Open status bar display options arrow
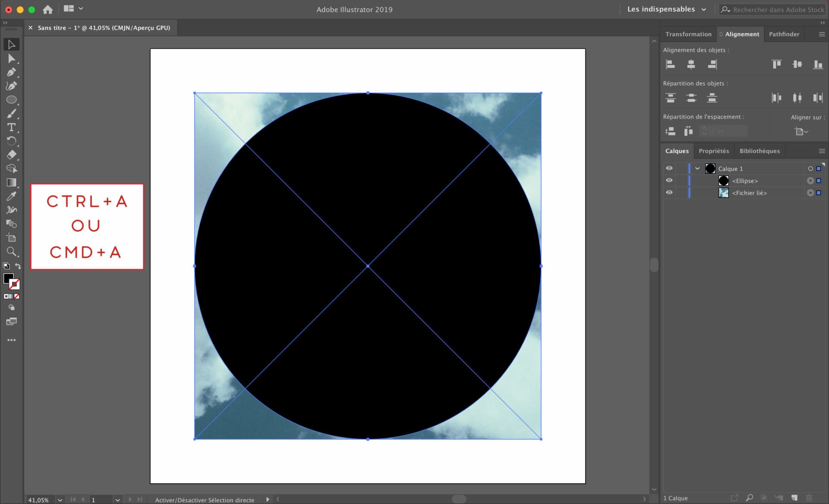Image resolution: width=829 pixels, height=504 pixels. [x=268, y=500]
